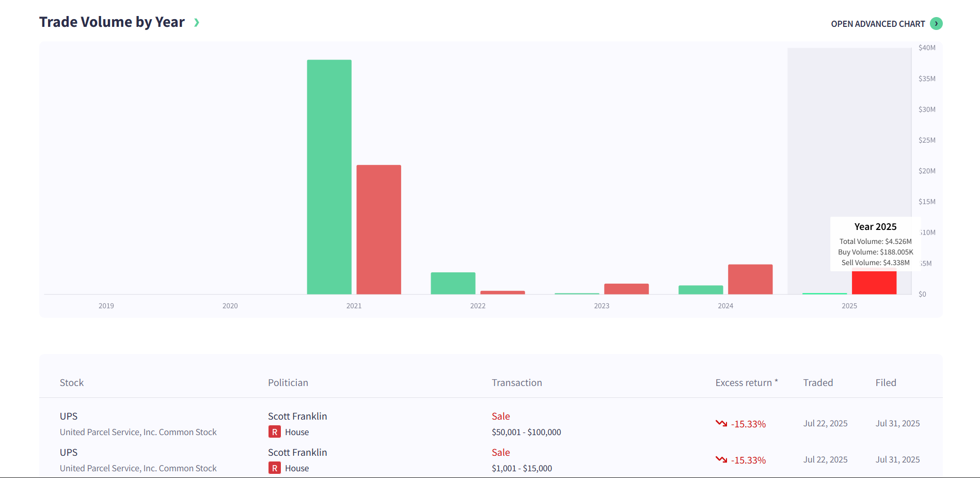Select the green 2022 buy volume bar
The image size is (980, 478).
(x=453, y=283)
